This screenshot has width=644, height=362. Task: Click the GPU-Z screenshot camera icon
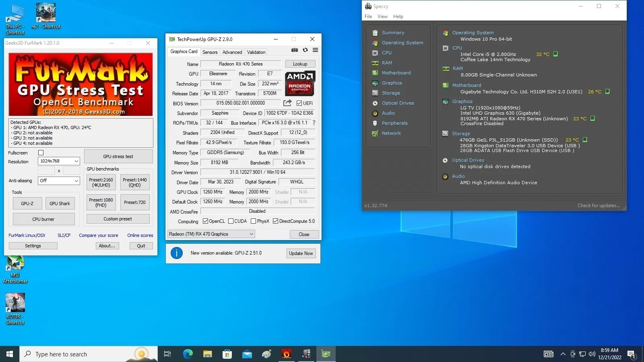pos(295,50)
